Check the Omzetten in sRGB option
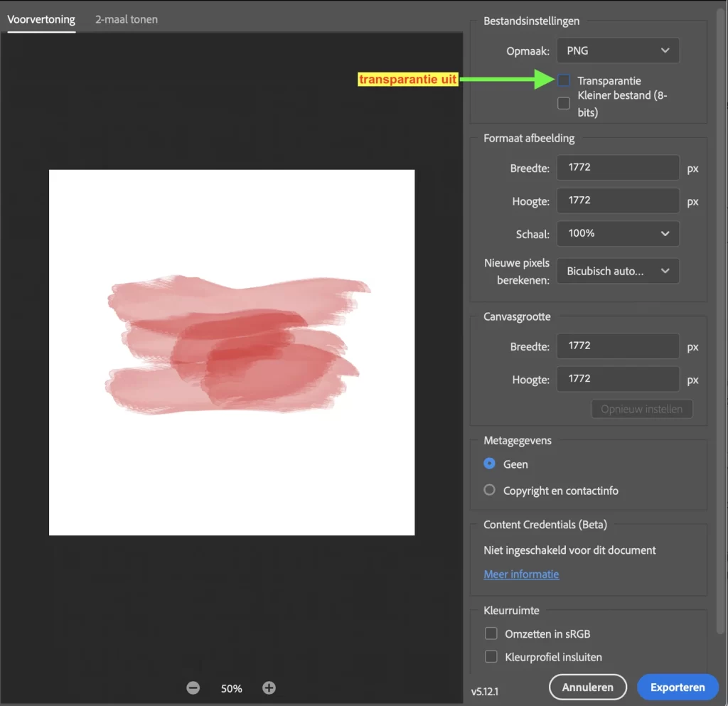This screenshot has height=706, width=728. 491,633
